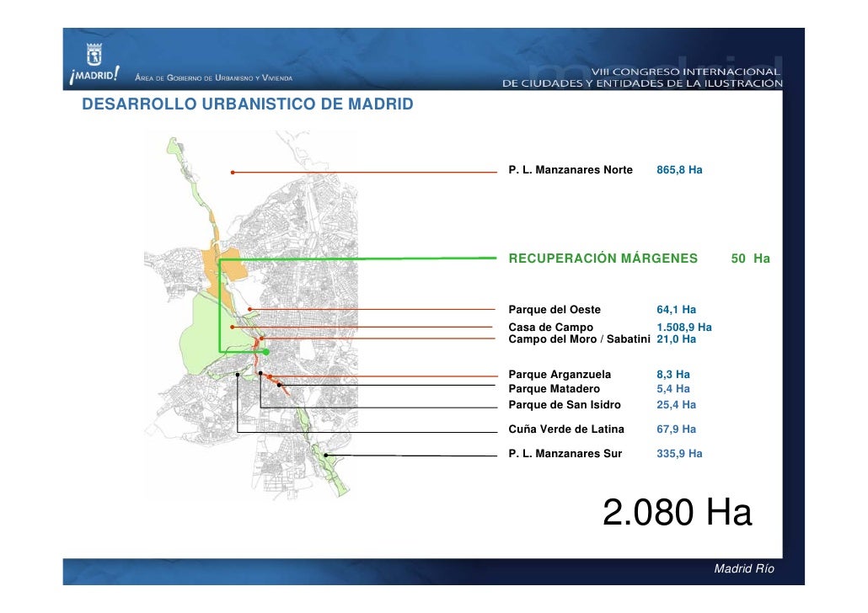Click the 'Parque Arganzuela' label
Image resolution: width=868 pixels, height=613 pixels.
[x=560, y=375]
